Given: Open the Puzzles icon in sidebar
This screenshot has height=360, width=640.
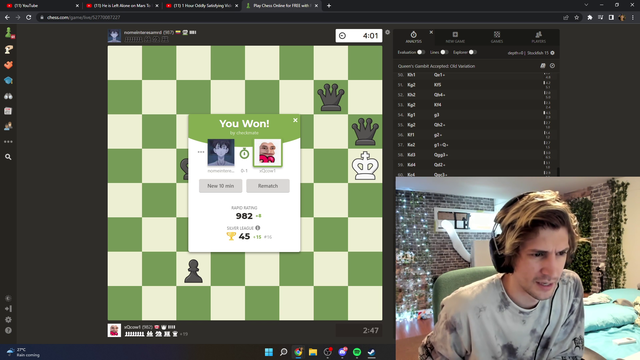Looking at the screenshot, I should 9,49.
